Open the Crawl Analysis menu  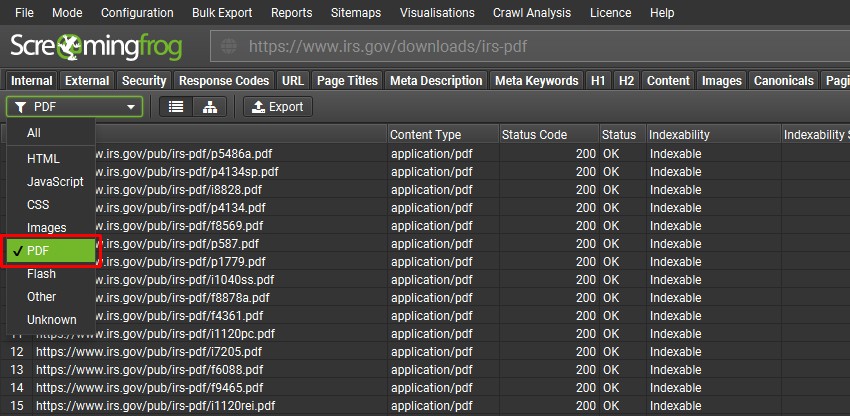pyautogui.click(x=532, y=12)
